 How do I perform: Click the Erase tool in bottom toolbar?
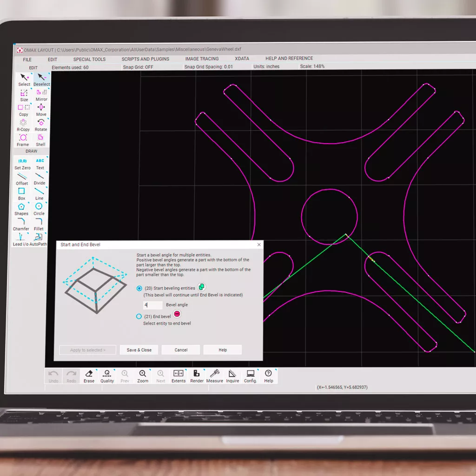[x=89, y=376]
